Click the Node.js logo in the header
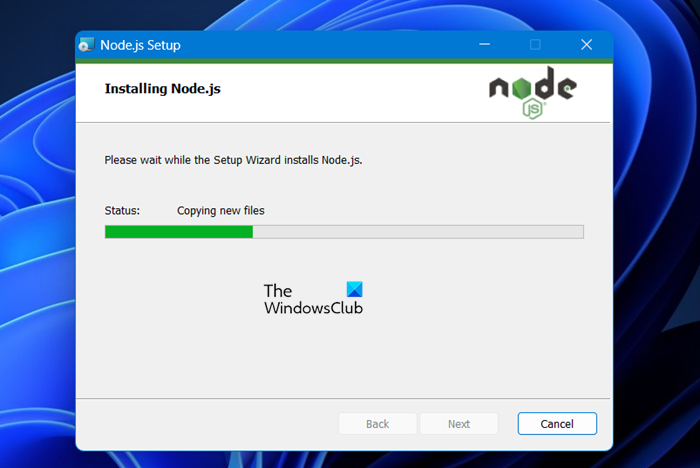 [533, 92]
